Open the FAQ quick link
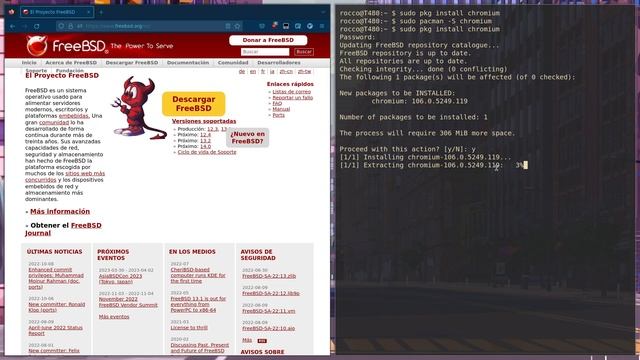Viewport: 640px width, 360px height. tap(277, 103)
